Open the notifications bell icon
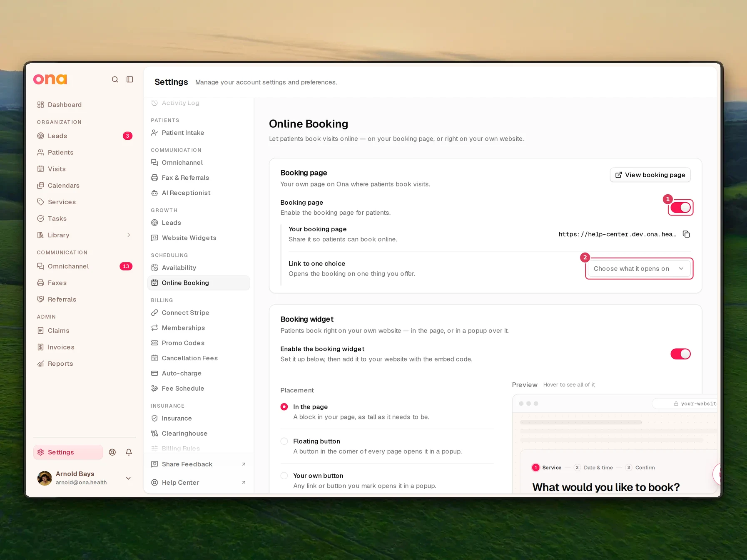Viewport: 747px width, 560px height. coord(129,452)
